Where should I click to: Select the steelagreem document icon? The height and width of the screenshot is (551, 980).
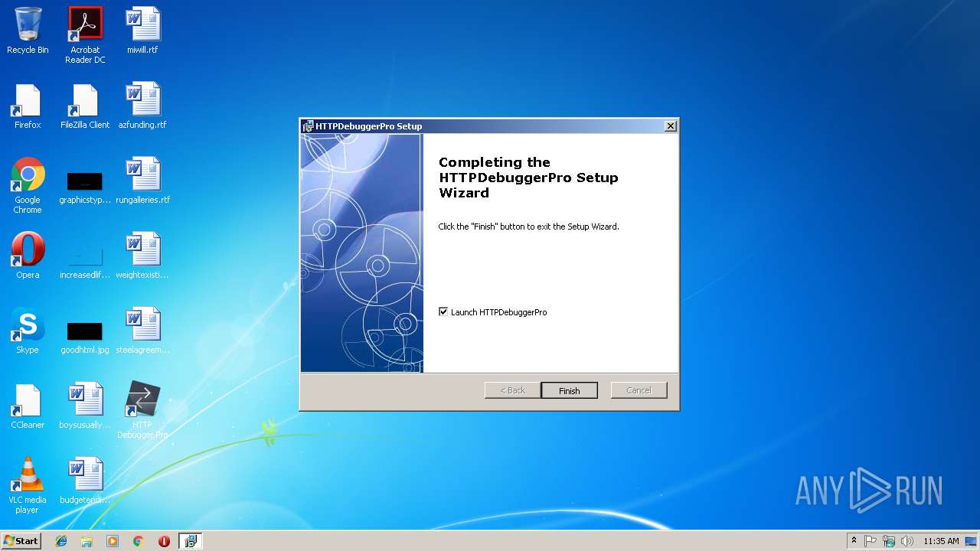point(142,331)
